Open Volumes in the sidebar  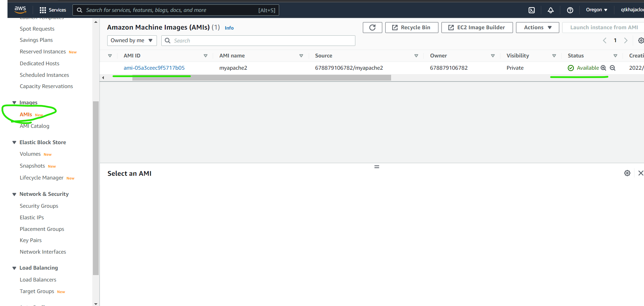(30, 154)
